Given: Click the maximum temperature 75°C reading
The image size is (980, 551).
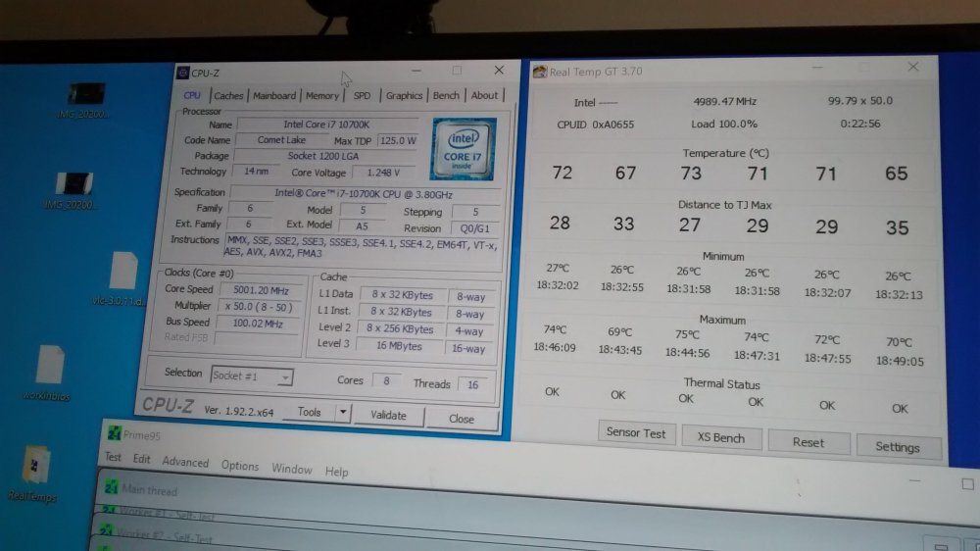Looking at the screenshot, I should click(687, 334).
